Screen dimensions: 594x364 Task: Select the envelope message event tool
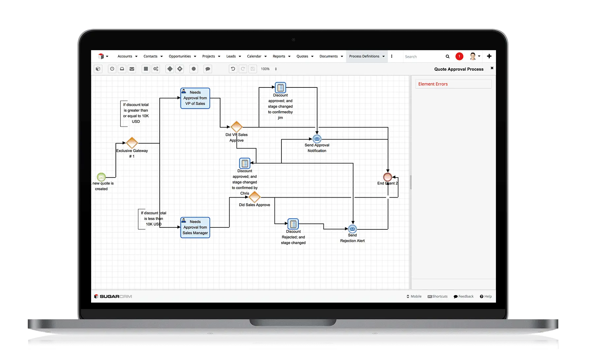pos(132,69)
